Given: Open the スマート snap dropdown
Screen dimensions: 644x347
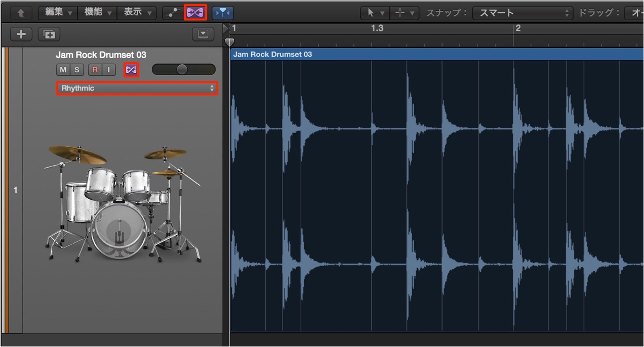Looking at the screenshot, I should click(522, 13).
